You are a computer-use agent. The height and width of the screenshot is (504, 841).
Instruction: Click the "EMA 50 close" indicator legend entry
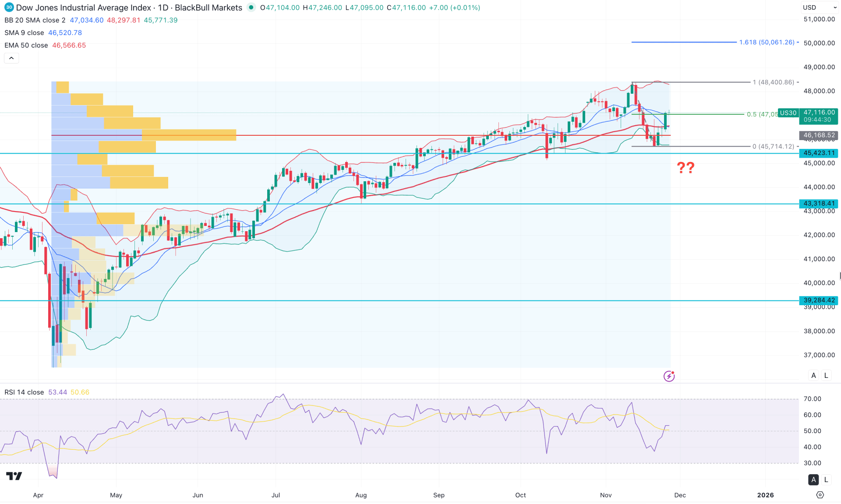pyautogui.click(x=26, y=45)
